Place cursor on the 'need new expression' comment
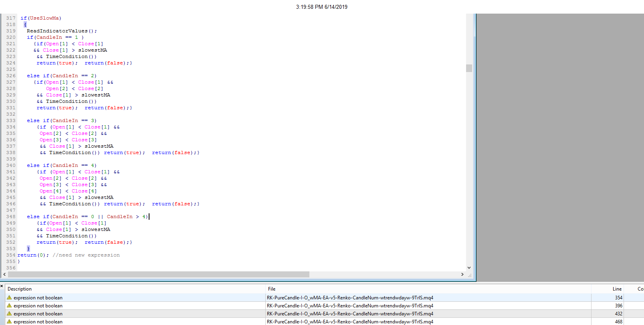The width and height of the screenshot is (644, 325). click(x=89, y=255)
